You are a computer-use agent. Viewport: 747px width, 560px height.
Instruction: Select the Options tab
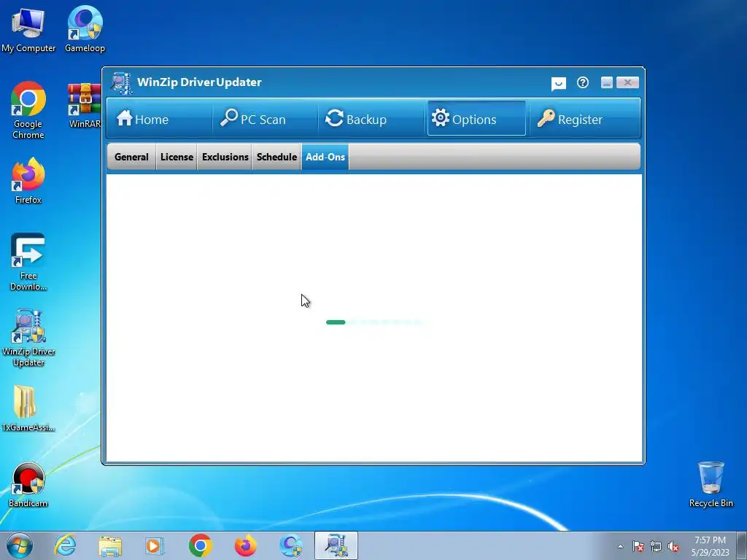click(x=476, y=119)
